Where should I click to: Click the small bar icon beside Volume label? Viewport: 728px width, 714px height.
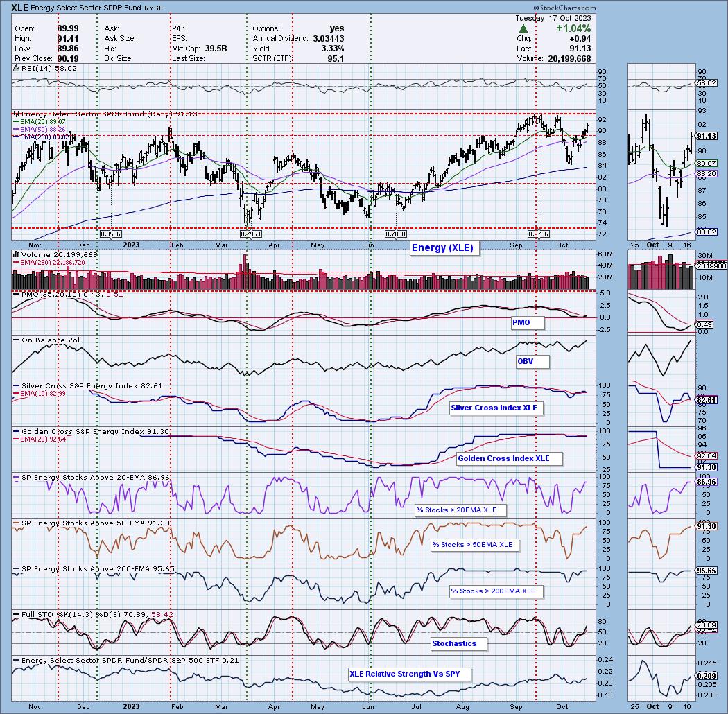click(x=16, y=254)
